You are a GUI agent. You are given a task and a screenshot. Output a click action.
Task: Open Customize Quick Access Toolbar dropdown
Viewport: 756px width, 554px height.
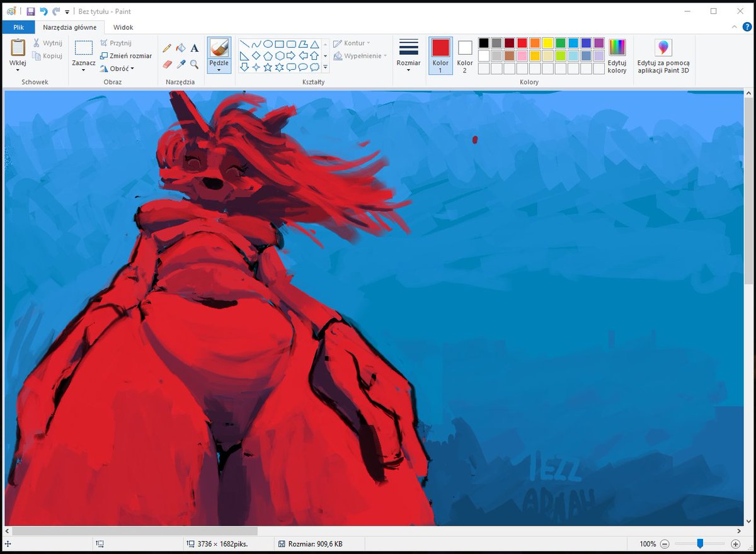67,12
